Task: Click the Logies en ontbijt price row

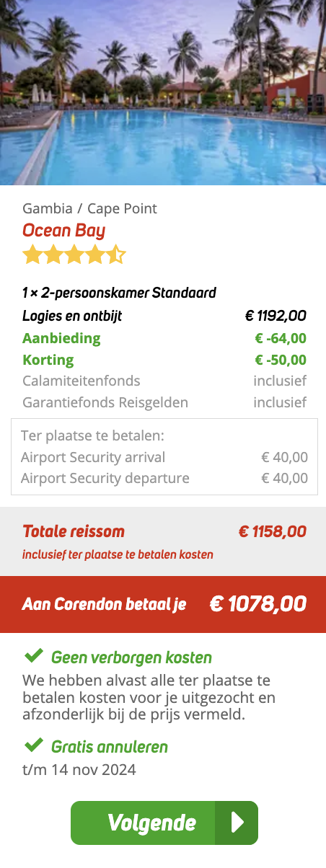Action: click(x=164, y=316)
